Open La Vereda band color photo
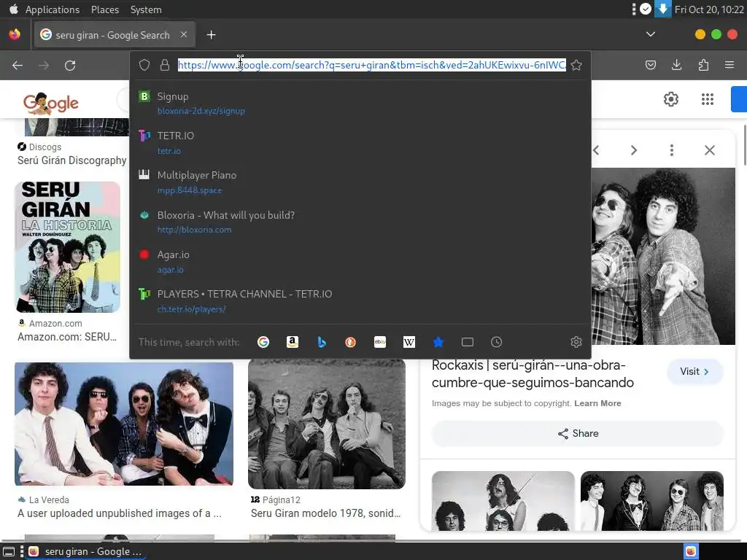Image resolution: width=747 pixels, height=560 pixels. (x=124, y=424)
